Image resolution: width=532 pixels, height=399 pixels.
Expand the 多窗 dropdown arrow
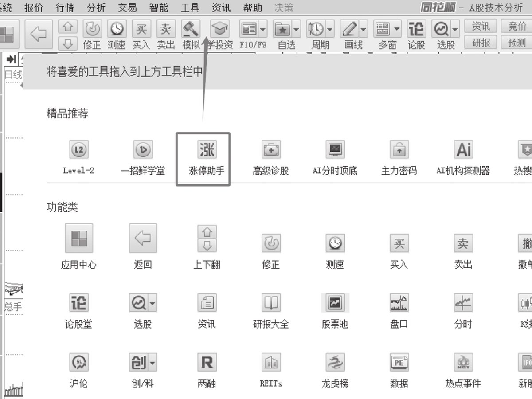pyautogui.click(x=397, y=29)
